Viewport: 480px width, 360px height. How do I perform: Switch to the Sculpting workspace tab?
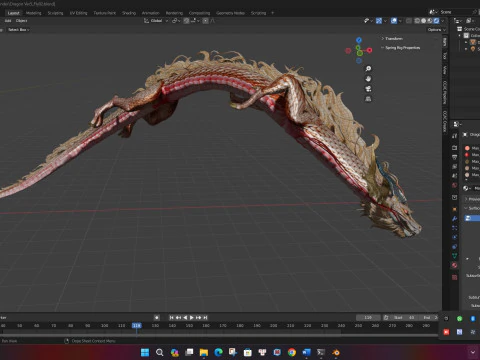coord(55,13)
